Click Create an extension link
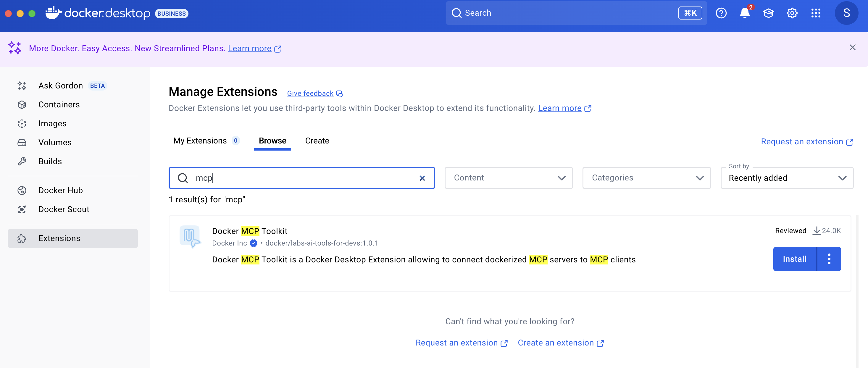 click(560, 343)
